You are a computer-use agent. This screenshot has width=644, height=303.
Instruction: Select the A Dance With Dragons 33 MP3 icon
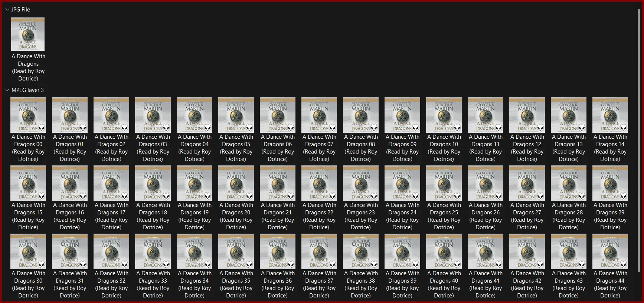153,251
